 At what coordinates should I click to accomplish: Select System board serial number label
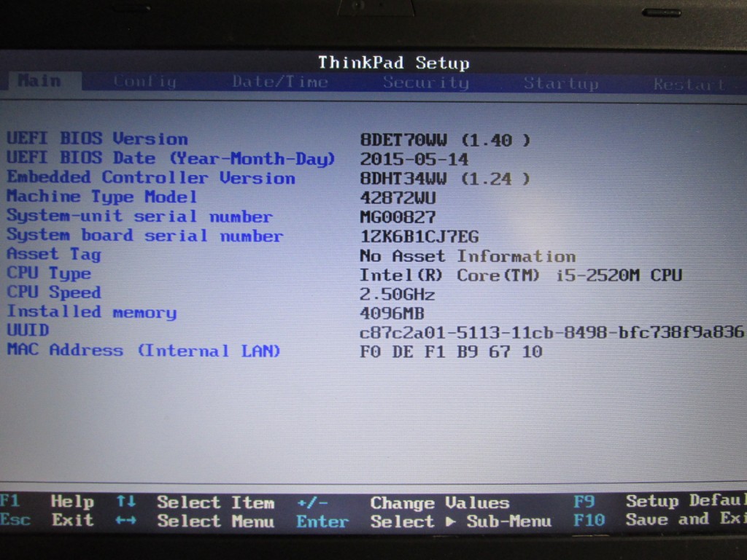click(145, 236)
